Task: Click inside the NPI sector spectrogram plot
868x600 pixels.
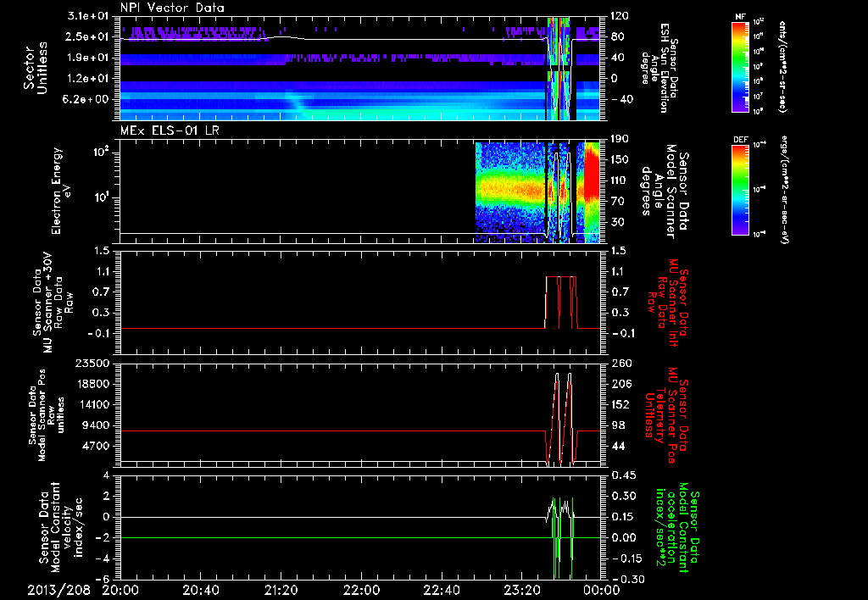Action: pos(359,69)
